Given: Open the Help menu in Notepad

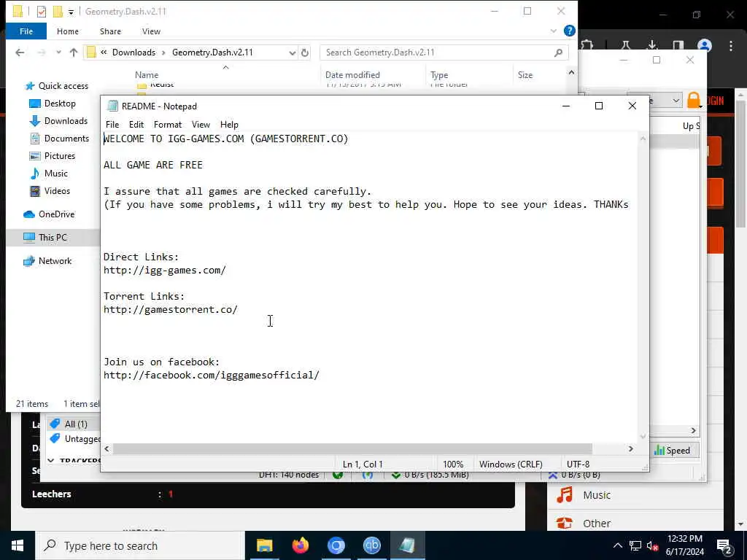Looking at the screenshot, I should 229,124.
